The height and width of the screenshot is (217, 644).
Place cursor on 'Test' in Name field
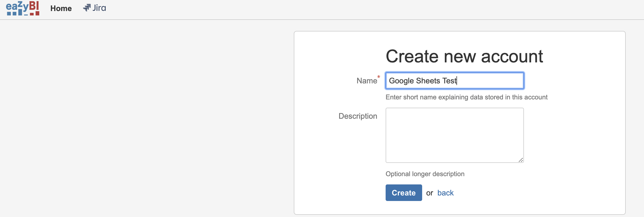coord(449,81)
